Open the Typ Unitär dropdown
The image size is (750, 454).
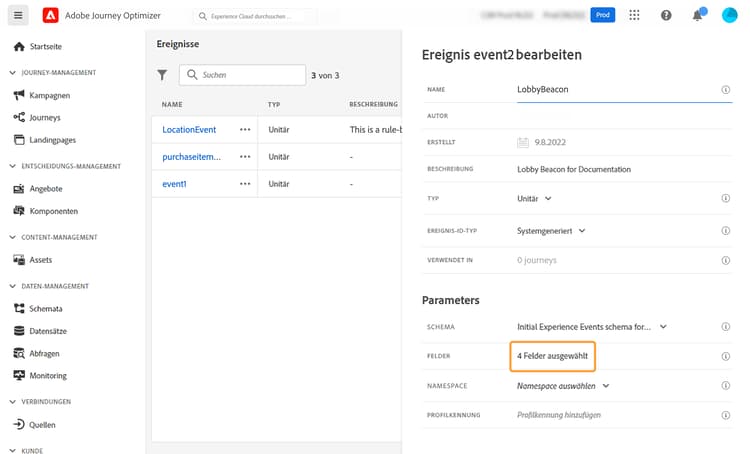pyautogui.click(x=535, y=199)
